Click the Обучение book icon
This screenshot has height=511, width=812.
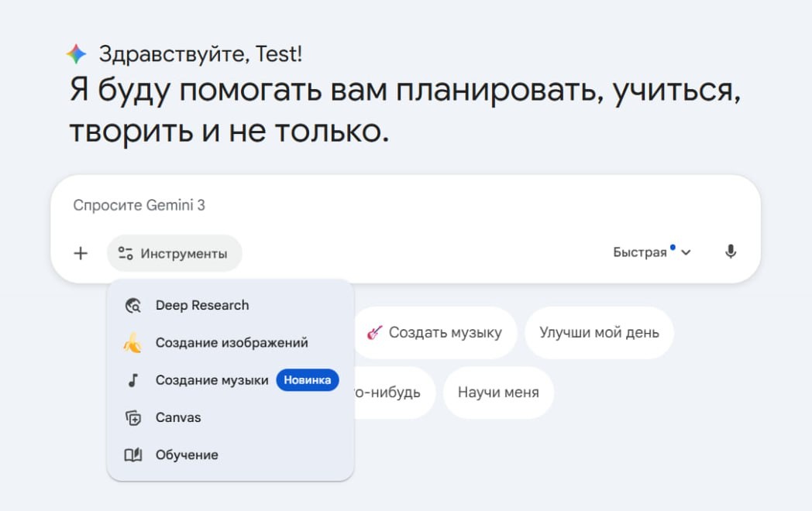click(133, 454)
